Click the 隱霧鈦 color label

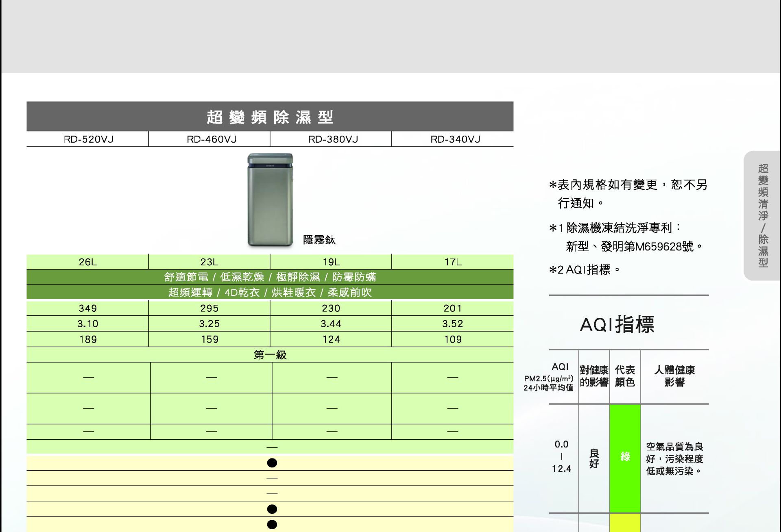click(x=319, y=240)
